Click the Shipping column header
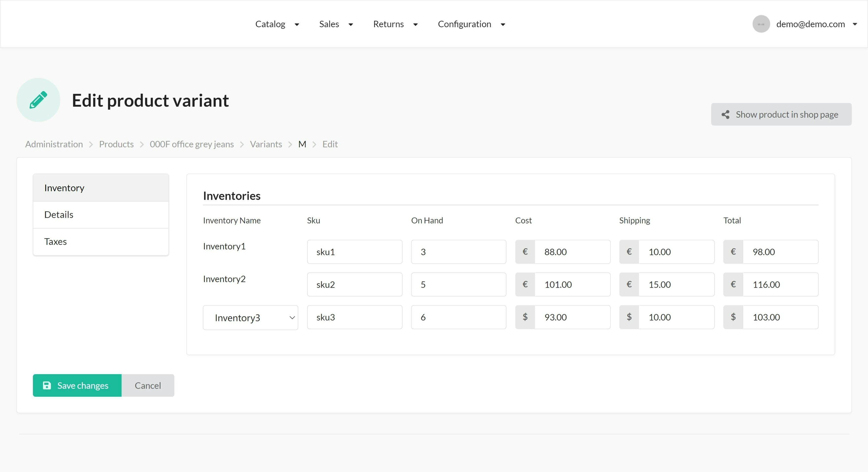The width and height of the screenshot is (868, 472). click(635, 220)
